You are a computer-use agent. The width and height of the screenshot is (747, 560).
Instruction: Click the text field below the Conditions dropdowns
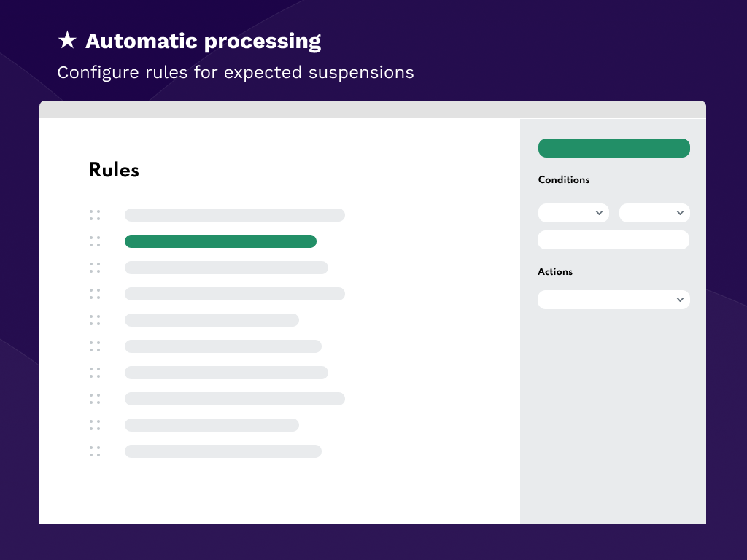point(614,240)
